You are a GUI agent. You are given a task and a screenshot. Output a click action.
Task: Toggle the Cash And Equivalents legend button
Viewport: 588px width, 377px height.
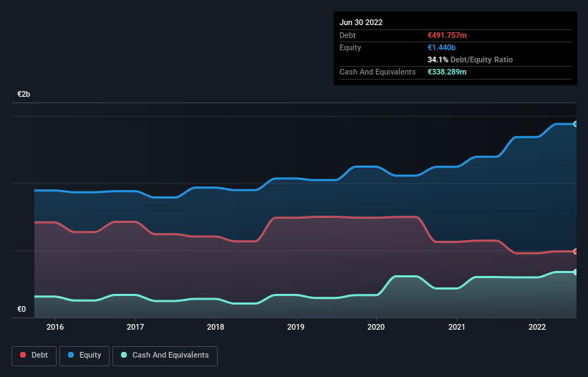pyautogui.click(x=165, y=355)
